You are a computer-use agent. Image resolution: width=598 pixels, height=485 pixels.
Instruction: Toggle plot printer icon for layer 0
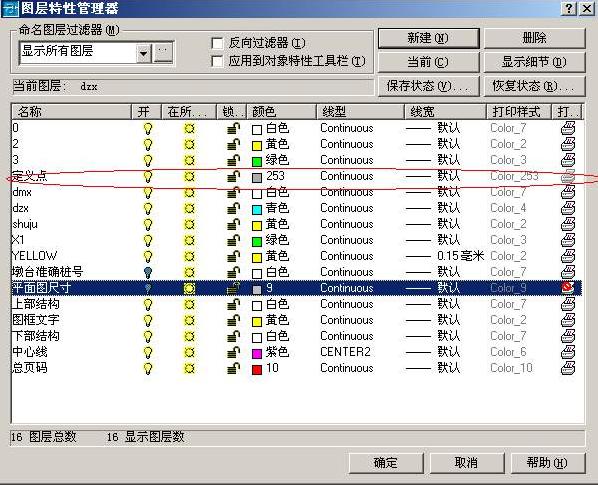tap(568, 128)
